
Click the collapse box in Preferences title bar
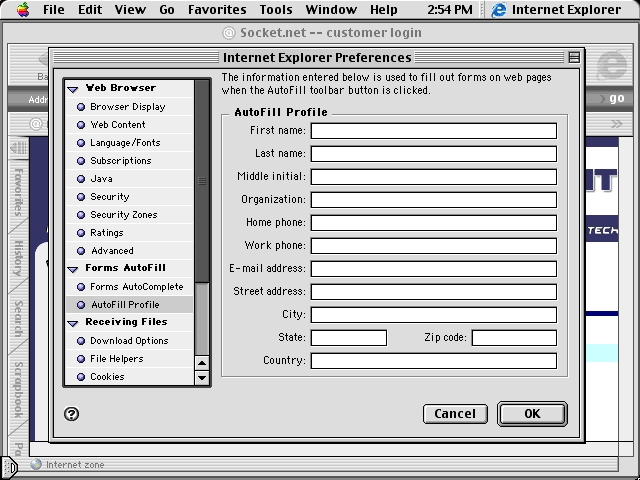click(x=574, y=58)
